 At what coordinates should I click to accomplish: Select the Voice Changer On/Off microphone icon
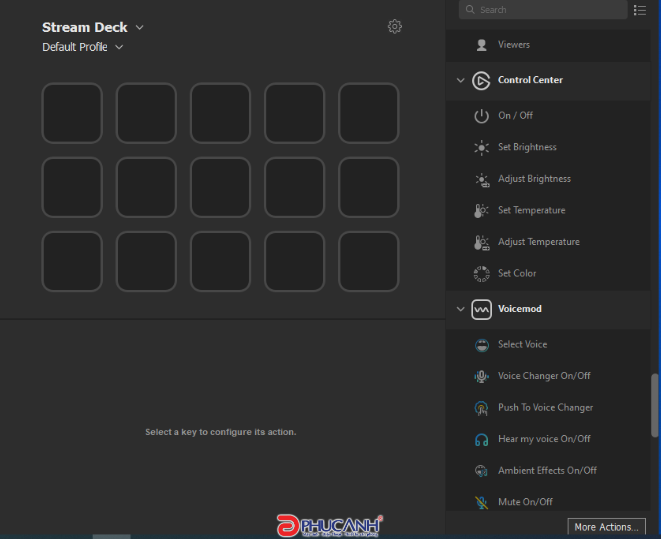[x=481, y=376]
